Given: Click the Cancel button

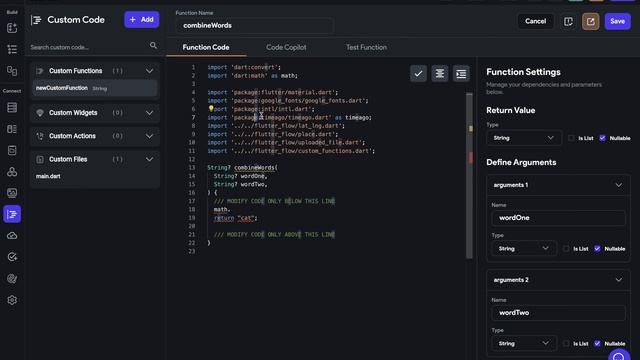Looking at the screenshot, I should point(535,21).
